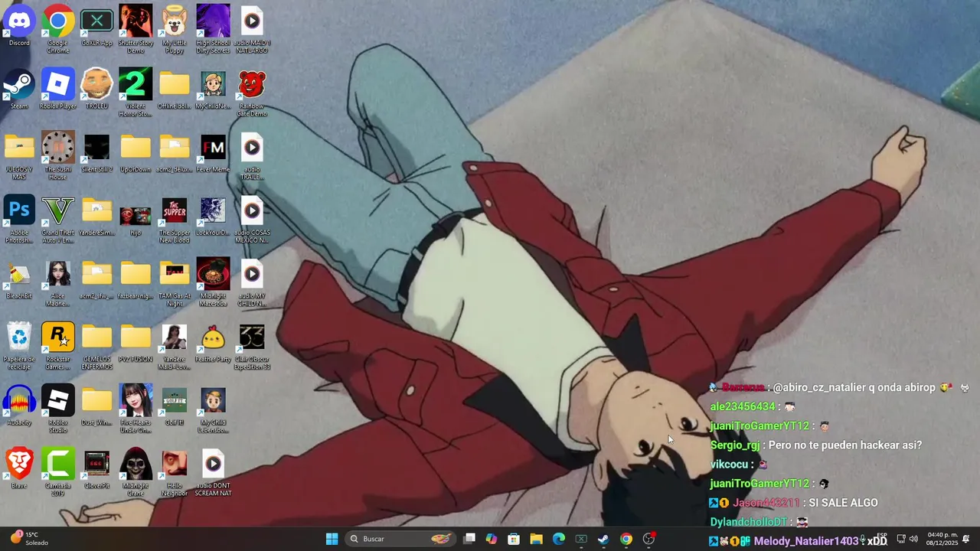980x551 pixels.
Task: Select the Five Hearts Under One shortcut
Action: coord(136,409)
